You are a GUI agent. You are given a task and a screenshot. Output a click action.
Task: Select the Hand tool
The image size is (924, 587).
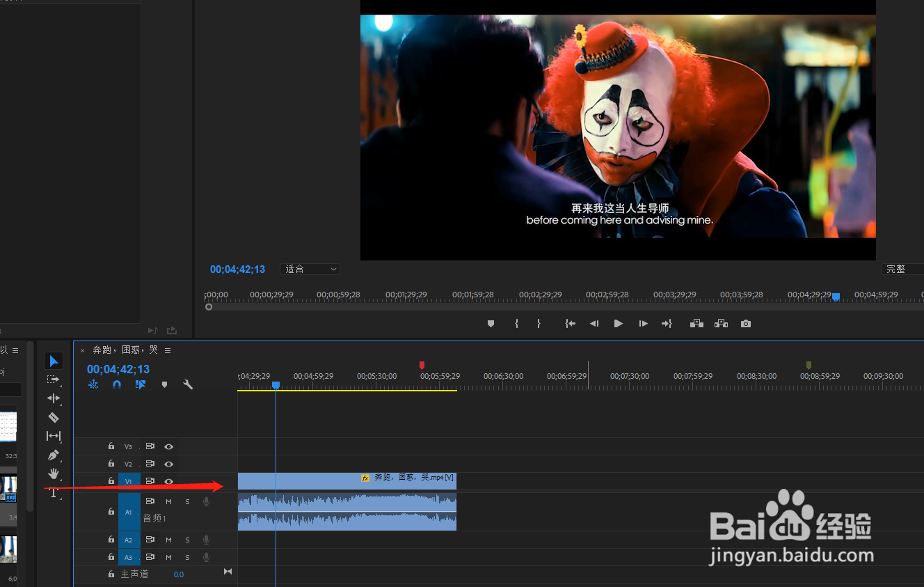(x=54, y=473)
